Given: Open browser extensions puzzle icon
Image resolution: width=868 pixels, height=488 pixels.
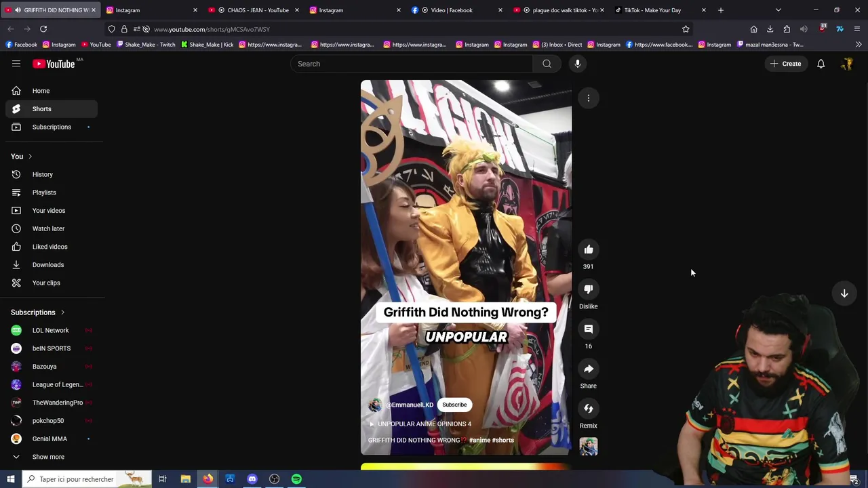Looking at the screenshot, I should click(787, 29).
